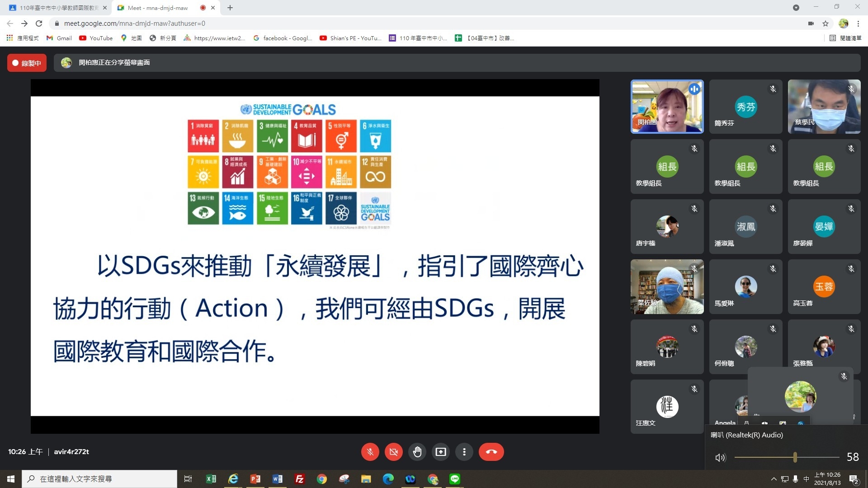Open Chrome's three-dot menu

[x=858, y=23]
